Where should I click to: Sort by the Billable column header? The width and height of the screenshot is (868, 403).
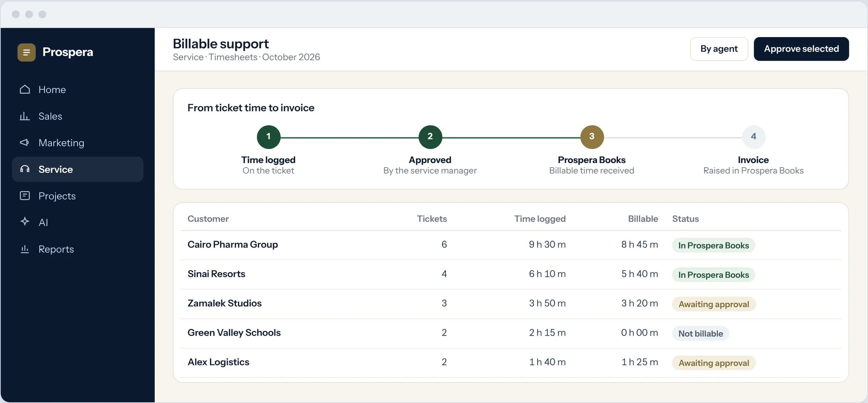[x=643, y=219]
